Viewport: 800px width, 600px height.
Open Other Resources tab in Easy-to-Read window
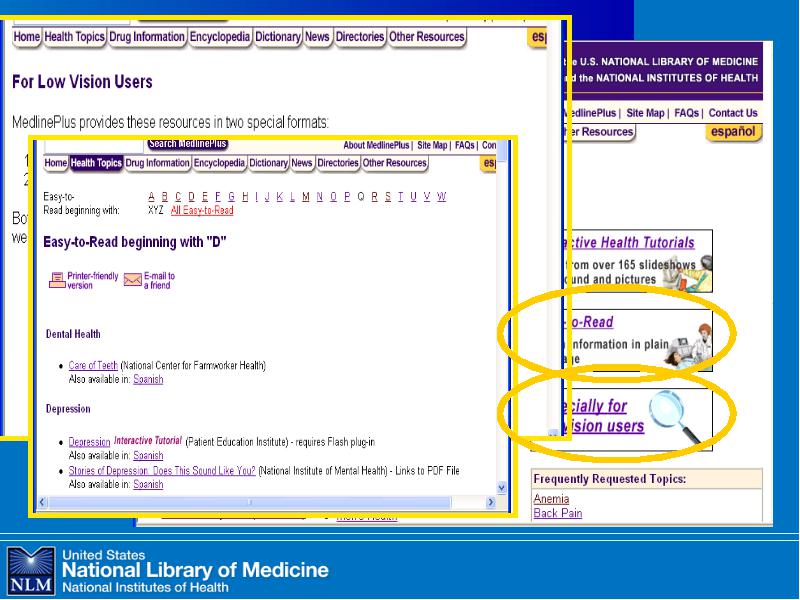click(394, 163)
